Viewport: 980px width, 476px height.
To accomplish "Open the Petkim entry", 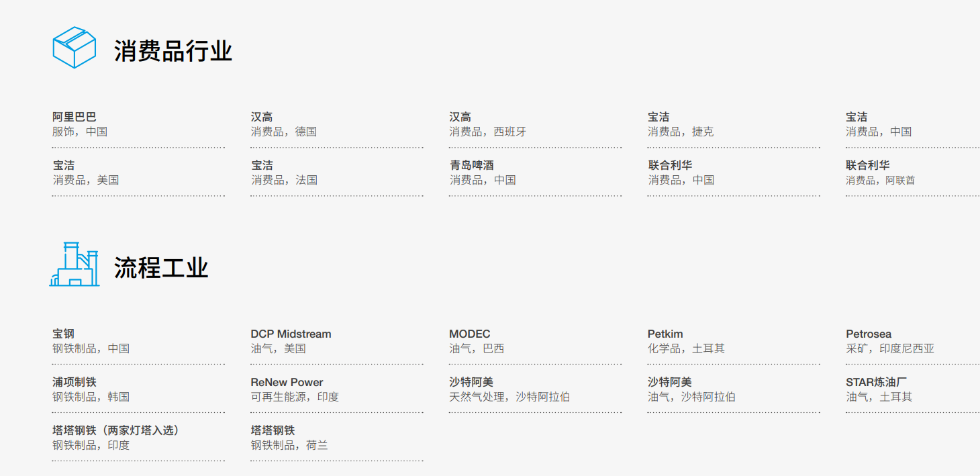I will pyautogui.click(x=665, y=334).
